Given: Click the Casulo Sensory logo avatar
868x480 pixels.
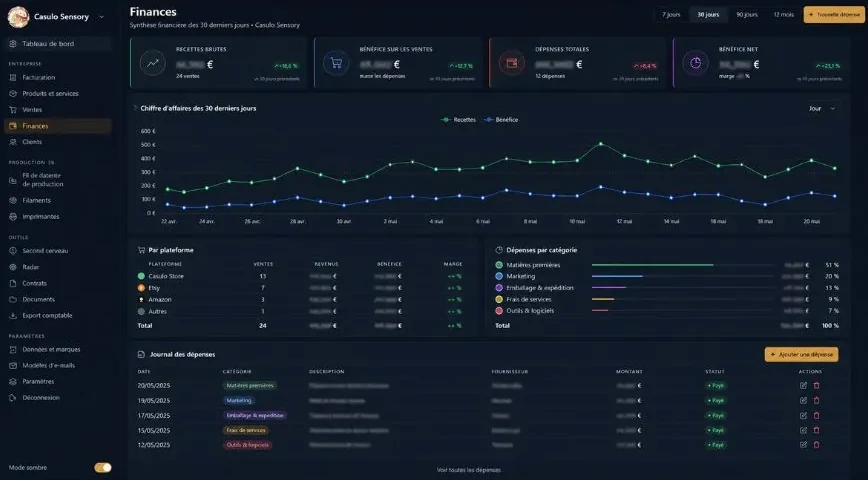Looking at the screenshot, I should point(18,17).
